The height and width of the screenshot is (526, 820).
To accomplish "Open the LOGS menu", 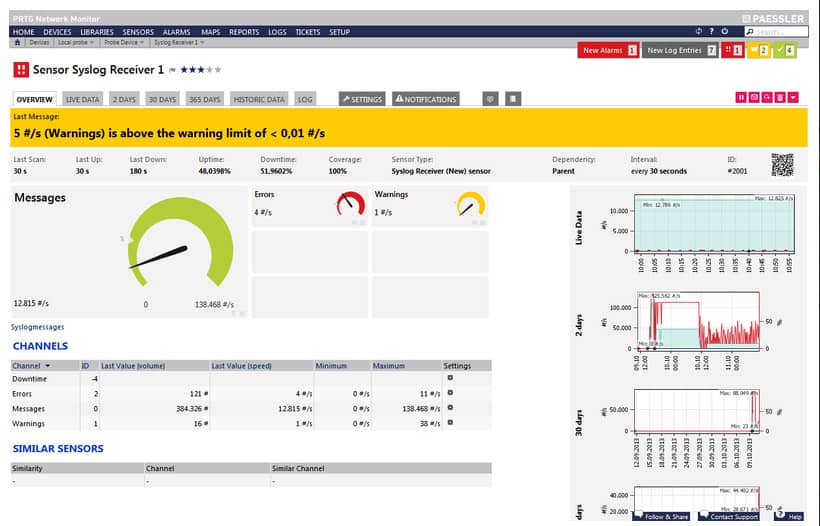I will 277,32.
